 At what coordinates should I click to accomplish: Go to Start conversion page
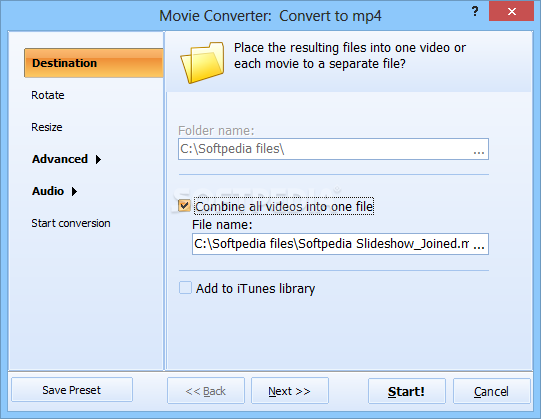71,223
